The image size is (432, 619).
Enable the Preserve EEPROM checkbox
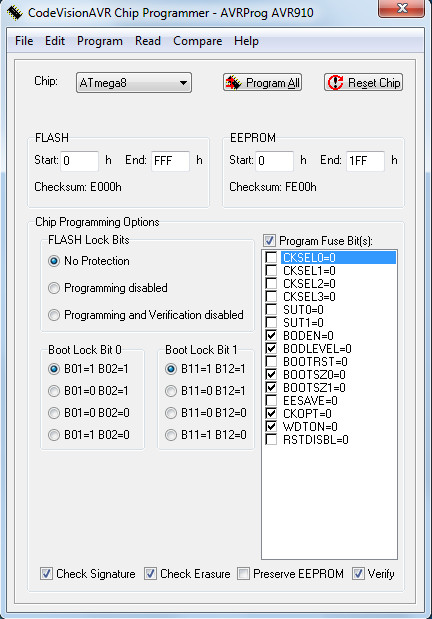coord(243,573)
